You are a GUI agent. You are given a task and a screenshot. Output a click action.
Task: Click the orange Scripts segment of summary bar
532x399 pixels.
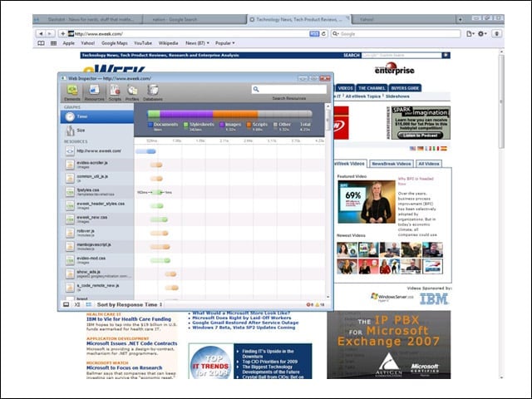[235, 114]
